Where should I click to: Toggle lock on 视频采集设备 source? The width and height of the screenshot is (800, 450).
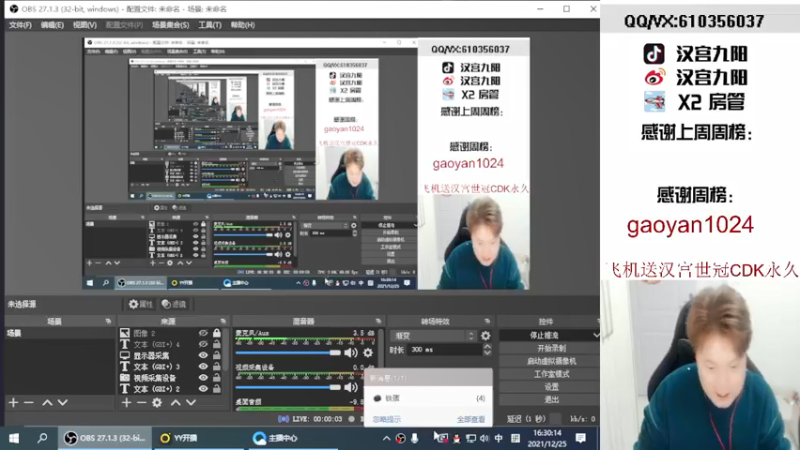[x=217, y=378]
